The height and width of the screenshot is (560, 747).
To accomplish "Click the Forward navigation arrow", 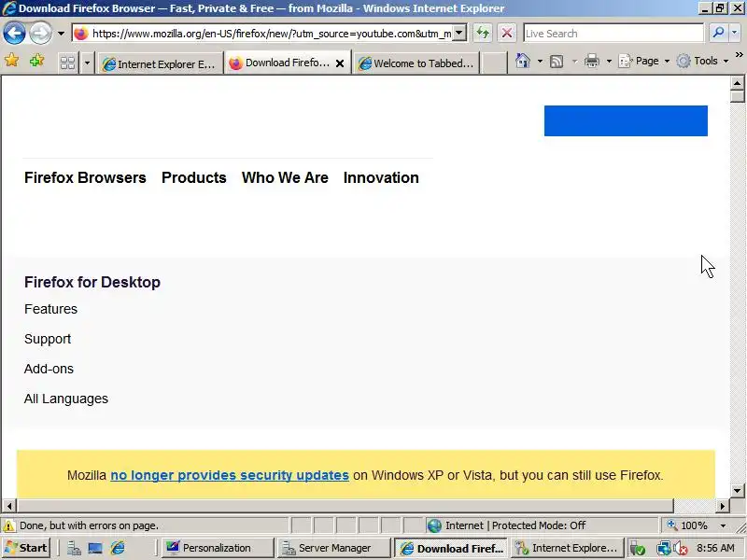I will click(40, 34).
